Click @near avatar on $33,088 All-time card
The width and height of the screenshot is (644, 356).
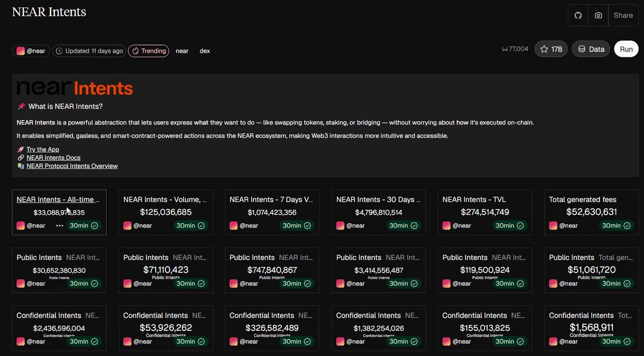coord(20,226)
